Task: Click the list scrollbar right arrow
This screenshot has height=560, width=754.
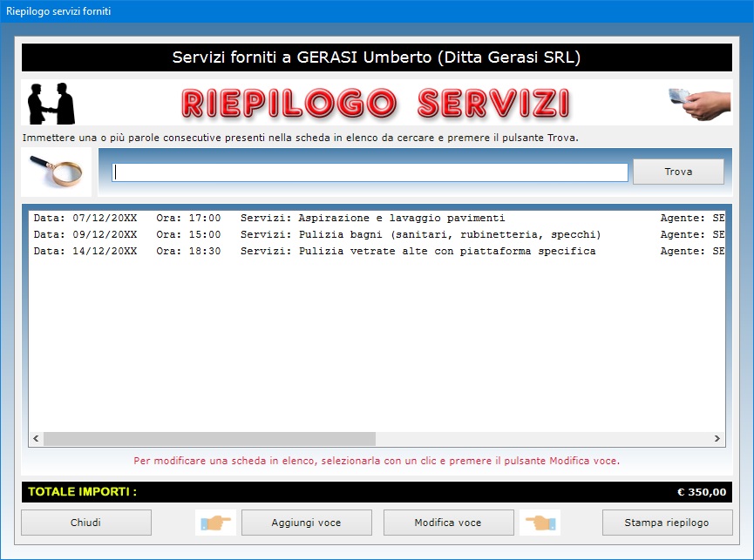Action: (x=717, y=439)
